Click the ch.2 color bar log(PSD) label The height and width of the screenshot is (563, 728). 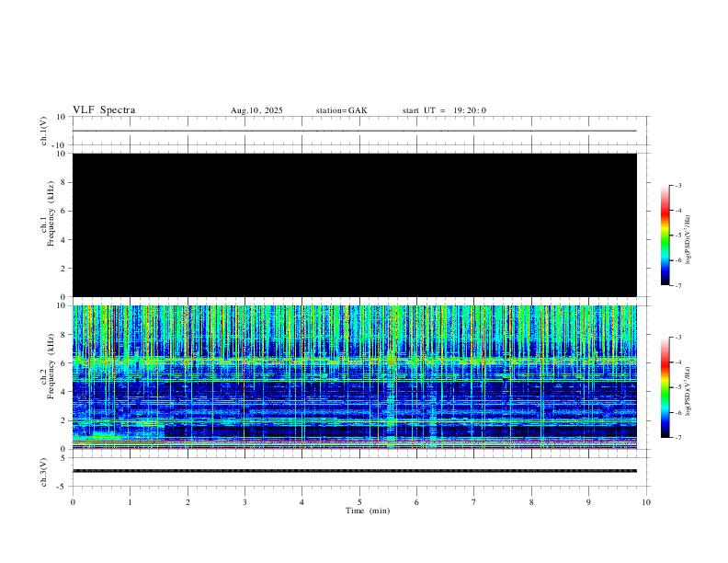click(x=688, y=391)
